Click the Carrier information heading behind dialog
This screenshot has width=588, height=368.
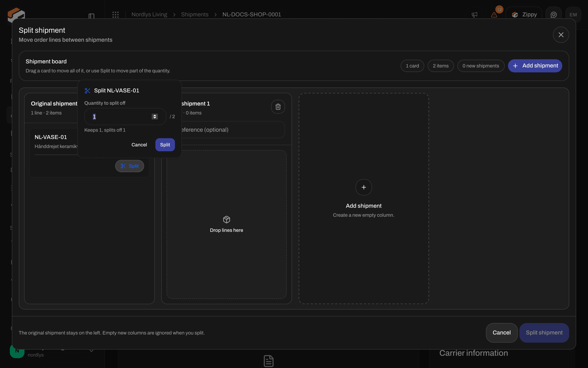point(473,353)
